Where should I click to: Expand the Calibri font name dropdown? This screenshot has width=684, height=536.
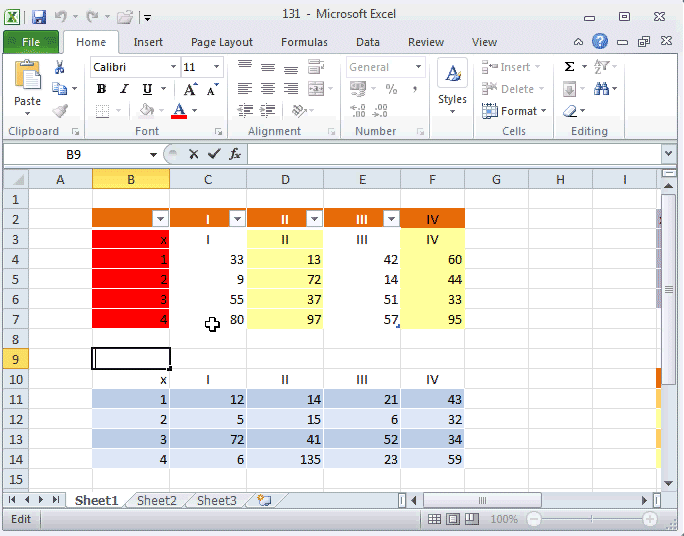coord(171,67)
